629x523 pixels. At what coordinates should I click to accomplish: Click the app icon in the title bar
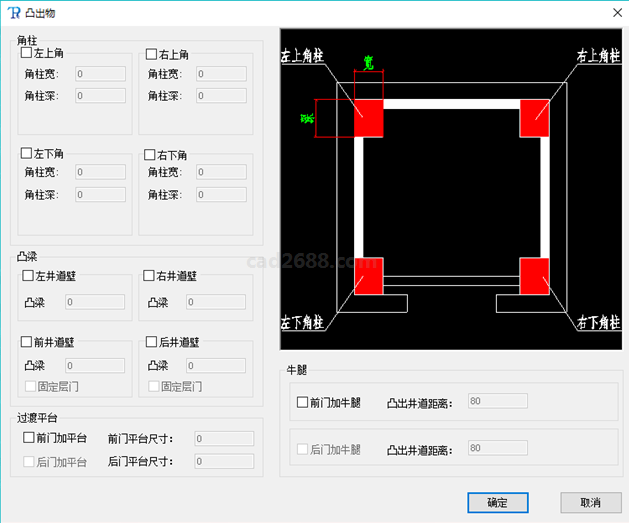pos(14,12)
